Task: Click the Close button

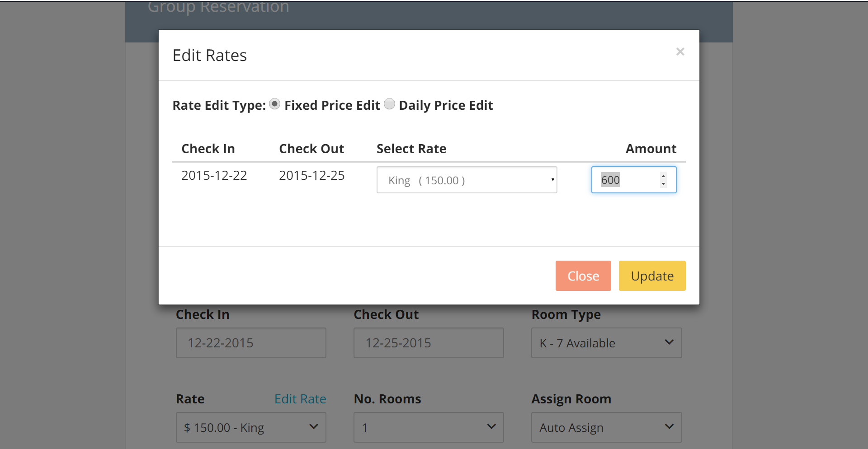Action: [x=583, y=276]
